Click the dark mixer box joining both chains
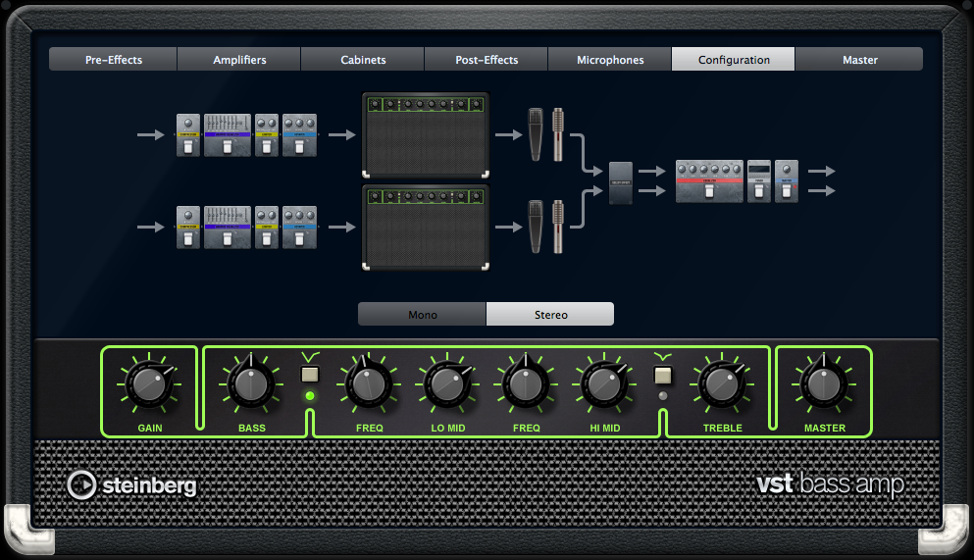Viewport: 974px width, 560px height. coord(621,182)
